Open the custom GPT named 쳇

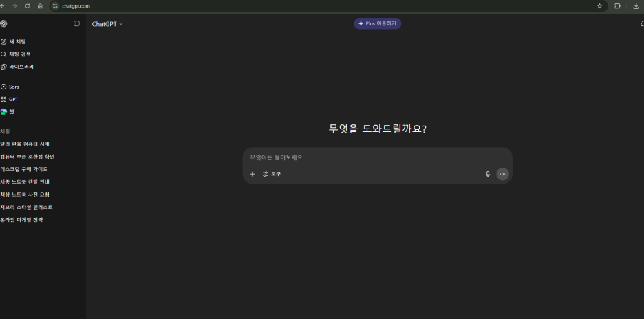(x=8, y=111)
